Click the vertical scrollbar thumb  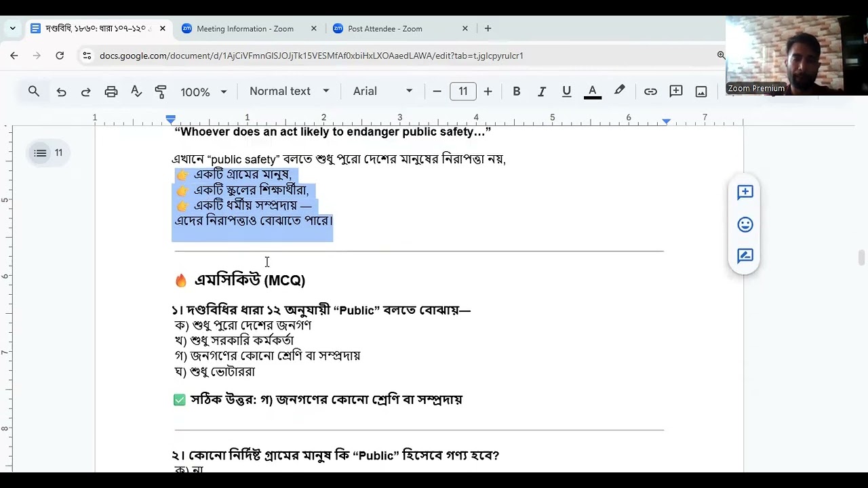pos(861,258)
